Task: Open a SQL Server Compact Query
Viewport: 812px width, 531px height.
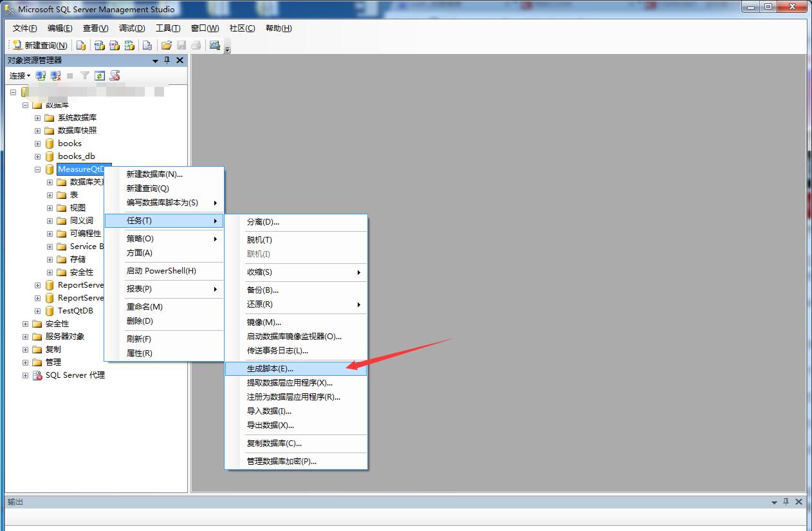Action: pos(147,45)
